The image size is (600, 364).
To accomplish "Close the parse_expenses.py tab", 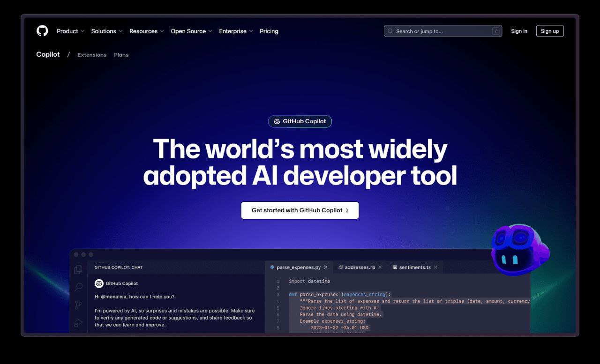I will click(x=326, y=267).
